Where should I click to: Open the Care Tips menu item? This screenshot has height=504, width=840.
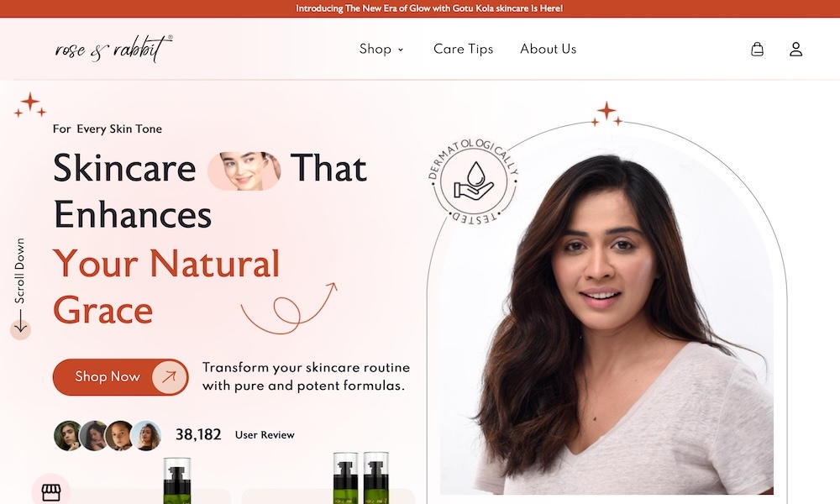[464, 49]
